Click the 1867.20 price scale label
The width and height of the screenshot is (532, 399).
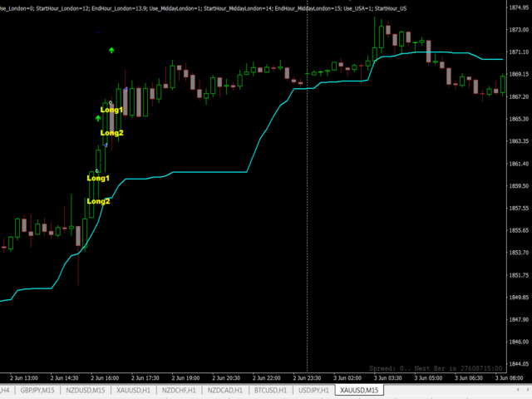click(x=519, y=96)
